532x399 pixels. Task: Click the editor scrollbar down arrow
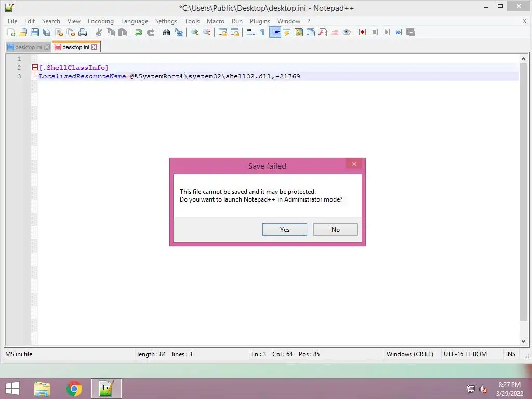pos(523,341)
